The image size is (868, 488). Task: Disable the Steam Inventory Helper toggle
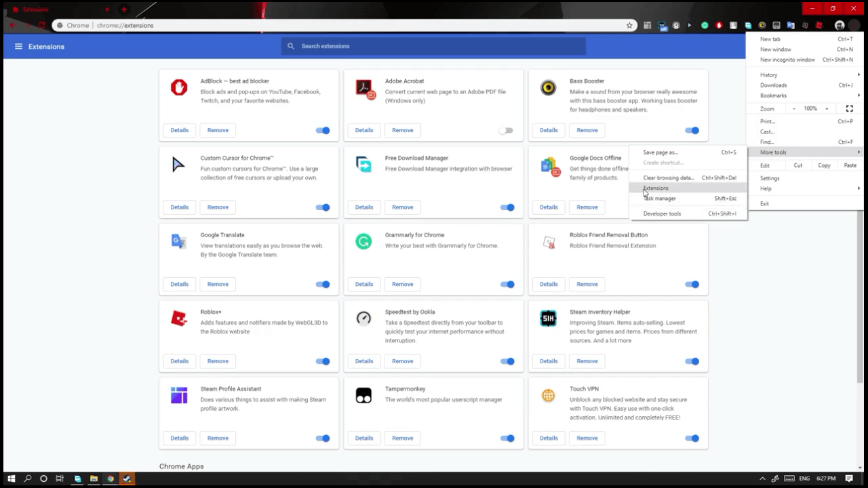tap(692, 361)
